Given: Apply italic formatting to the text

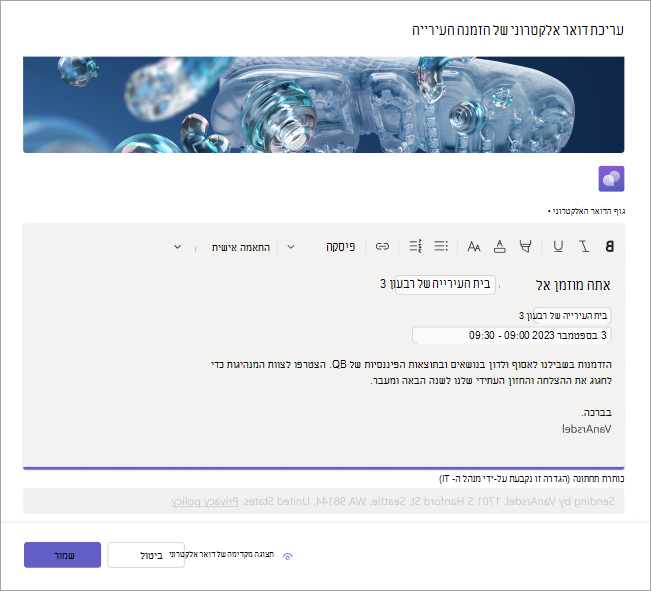Looking at the screenshot, I should point(584,247).
